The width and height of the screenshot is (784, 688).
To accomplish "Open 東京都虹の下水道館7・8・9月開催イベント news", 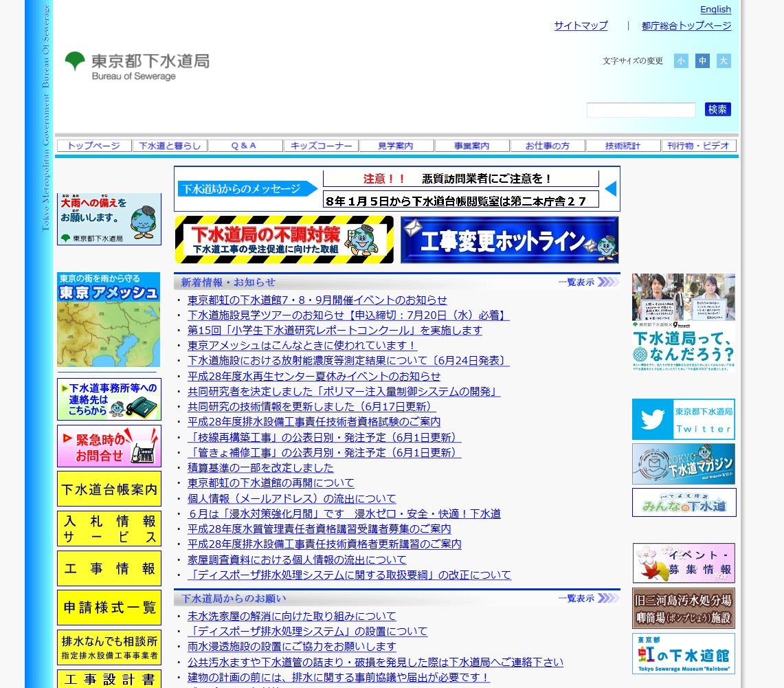I will (x=317, y=300).
